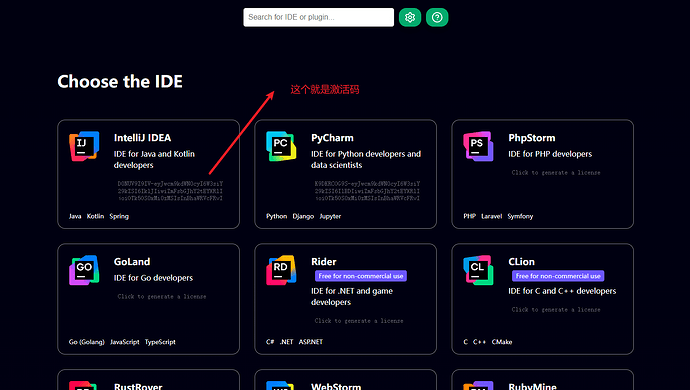Click the Django tag
This screenshot has height=390, width=690.
coord(303,216)
